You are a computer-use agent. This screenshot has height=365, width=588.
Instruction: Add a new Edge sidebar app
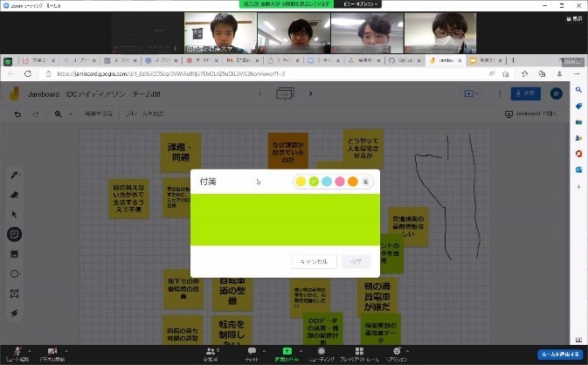point(578,187)
